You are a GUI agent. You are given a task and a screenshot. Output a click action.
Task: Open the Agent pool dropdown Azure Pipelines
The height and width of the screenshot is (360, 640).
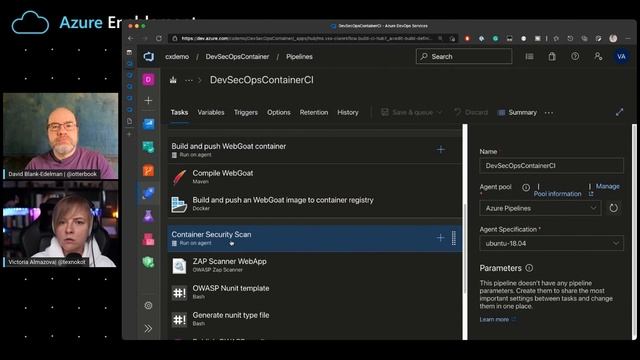point(540,208)
